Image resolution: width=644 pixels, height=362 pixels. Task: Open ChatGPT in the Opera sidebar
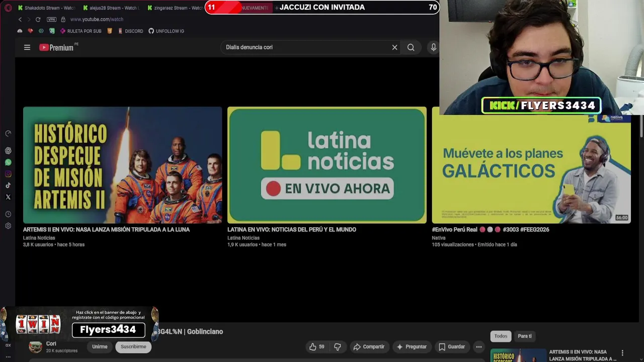pyautogui.click(x=8, y=151)
